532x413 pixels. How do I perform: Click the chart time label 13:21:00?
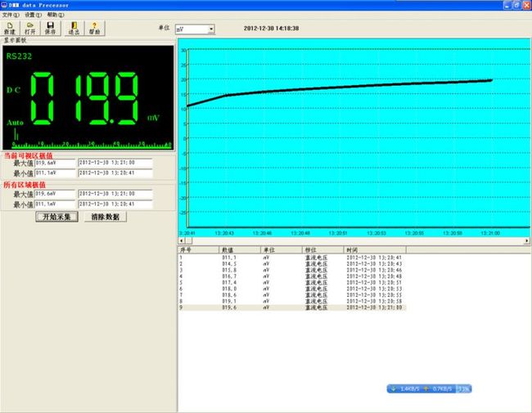(490, 233)
